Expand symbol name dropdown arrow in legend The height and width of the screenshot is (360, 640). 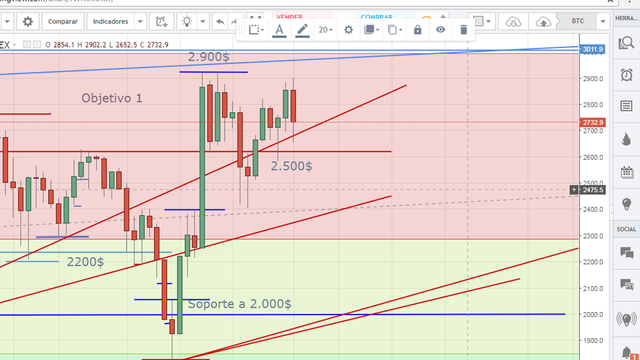15,44
